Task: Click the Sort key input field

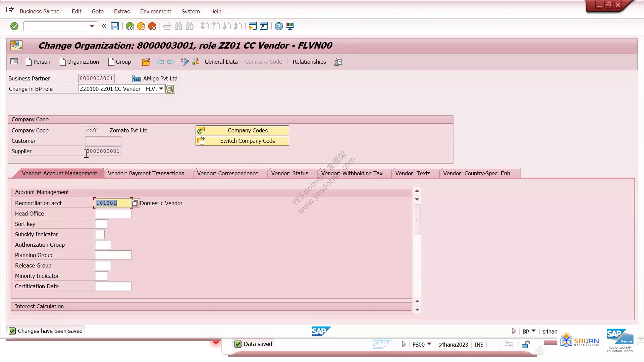Action: [x=101, y=224]
